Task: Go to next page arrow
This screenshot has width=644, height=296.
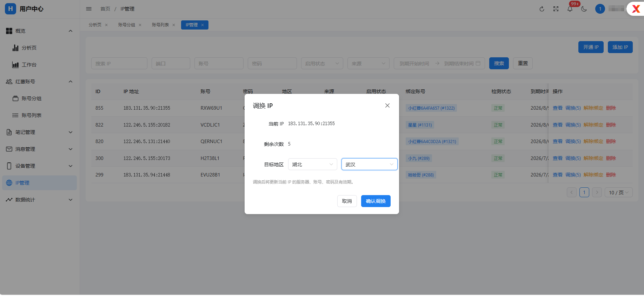Action: [597, 192]
